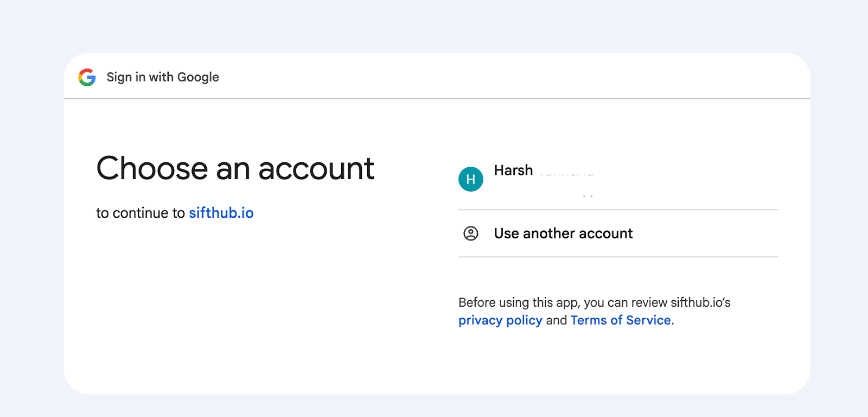Click the teal "H" avatar circle
The height and width of the screenshot is (417, 868).
tap(471, 179)
